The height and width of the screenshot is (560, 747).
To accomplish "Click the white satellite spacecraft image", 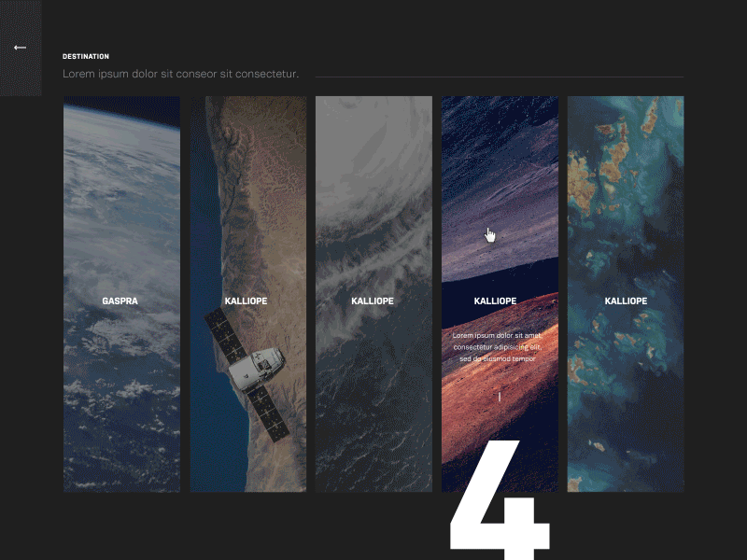I will point(247,374).
